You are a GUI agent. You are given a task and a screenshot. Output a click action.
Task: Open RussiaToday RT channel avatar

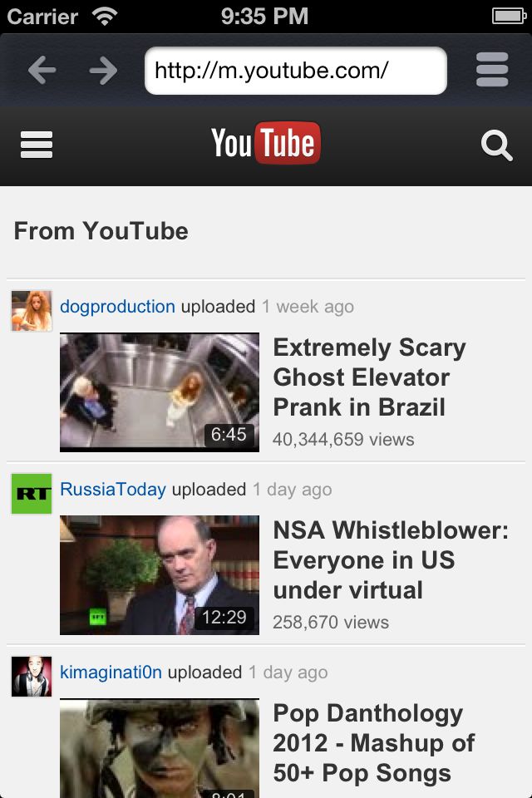coord(32,493)
